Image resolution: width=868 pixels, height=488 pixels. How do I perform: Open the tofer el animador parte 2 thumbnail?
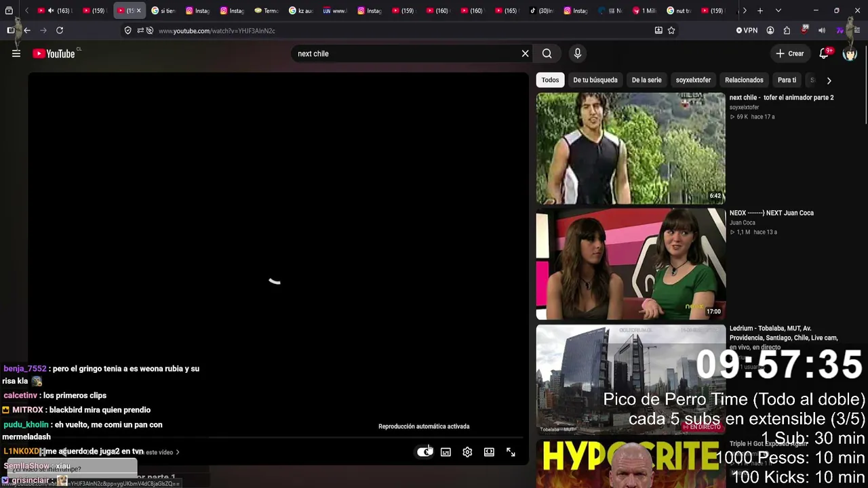(631, 148)
